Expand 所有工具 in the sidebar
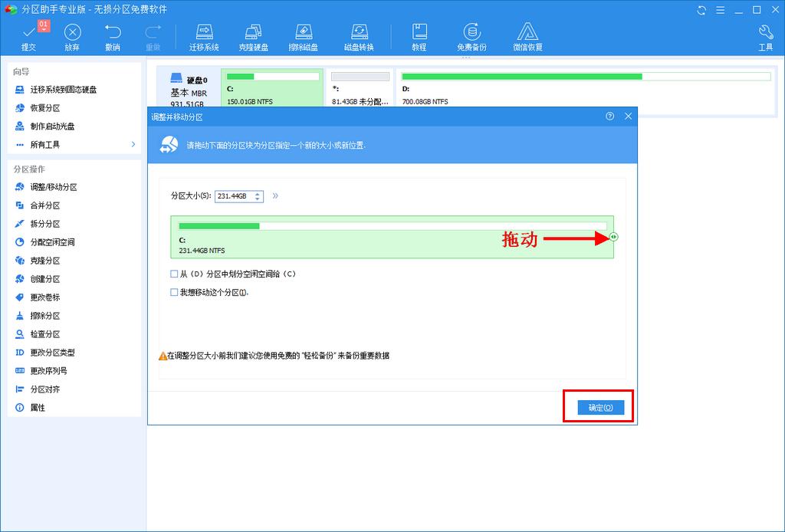Image resolution: width=785 pixels, height=532 pixels. (44, 145)
